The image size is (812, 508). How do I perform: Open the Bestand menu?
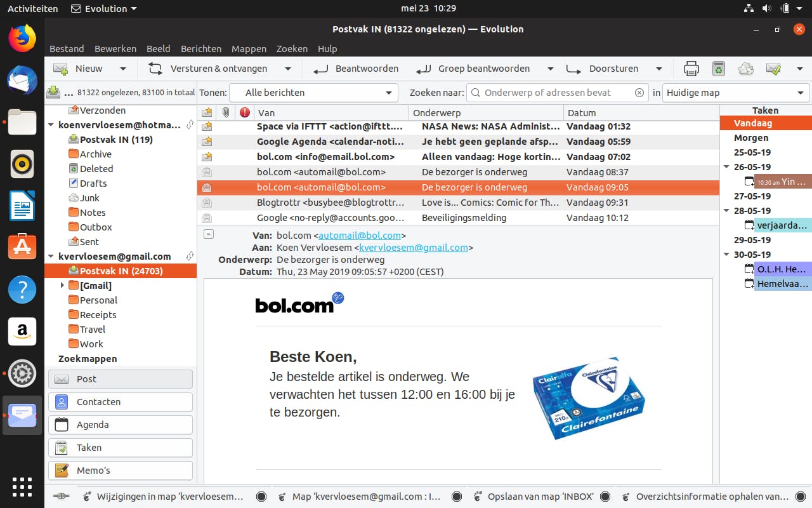tap(67, 49)
